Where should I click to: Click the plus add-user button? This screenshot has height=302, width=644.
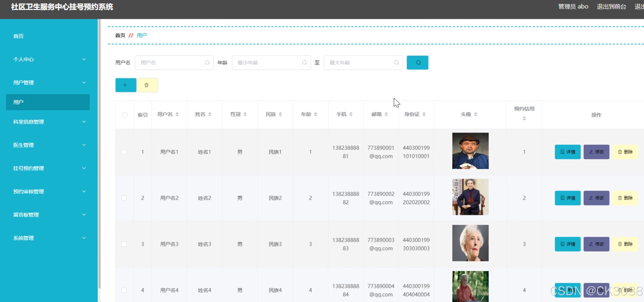click(x=126, y=85)
